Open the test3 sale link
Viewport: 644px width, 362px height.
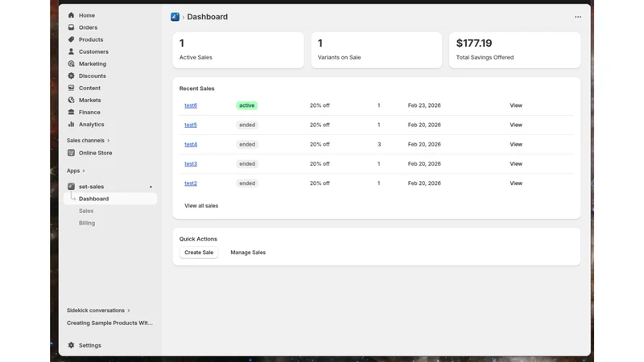pos(191,164)
